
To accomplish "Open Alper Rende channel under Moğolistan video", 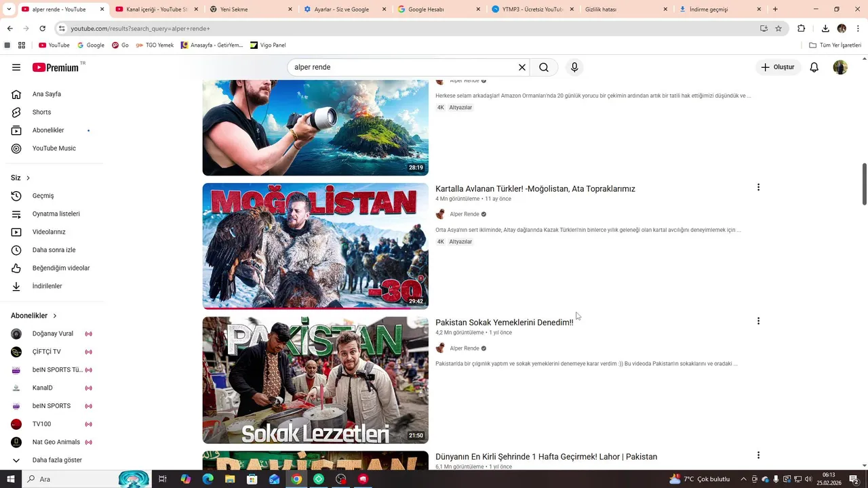I will (465, 214).
